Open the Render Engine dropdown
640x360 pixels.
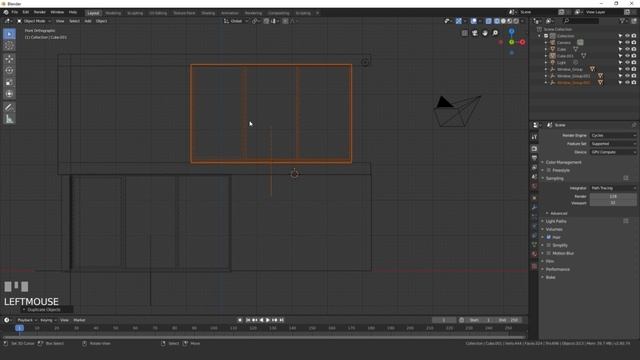click(x=613, y=136)
